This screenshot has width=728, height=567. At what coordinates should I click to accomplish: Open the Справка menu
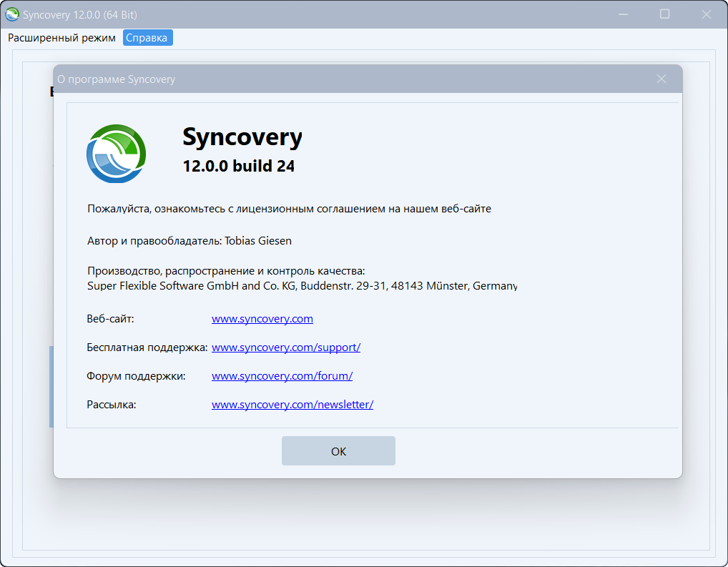click(147, 38)
